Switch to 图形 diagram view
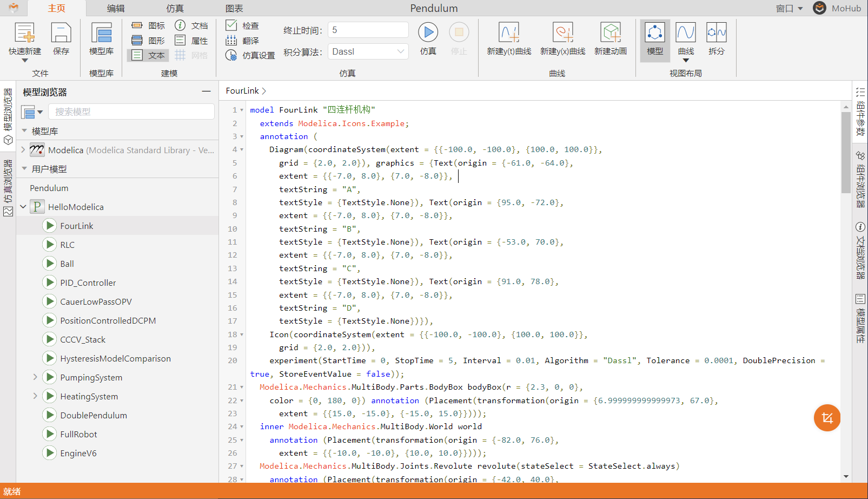 click(148, 41)
